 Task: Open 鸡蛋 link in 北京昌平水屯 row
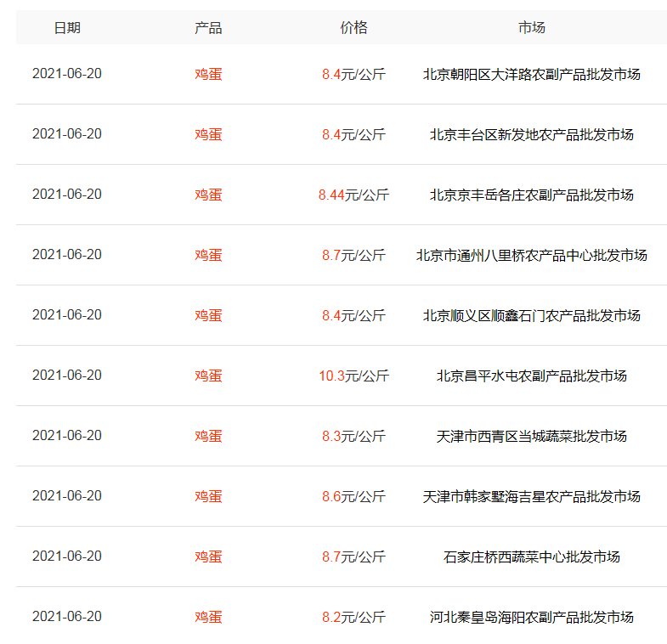click(208, 376)
